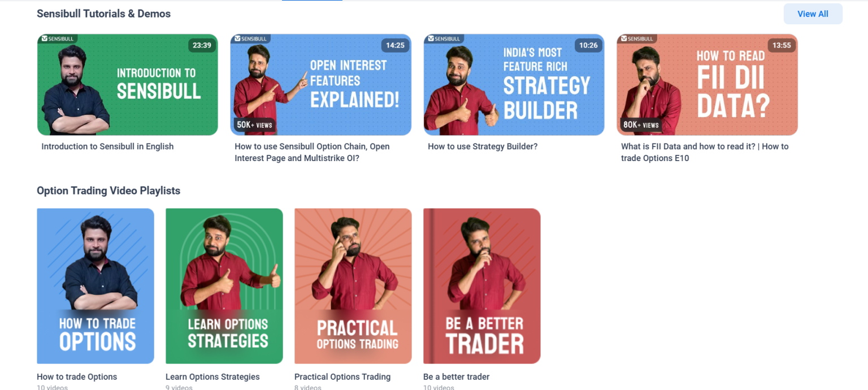Screen dimensions: 868x390
Task: Click the Learn Options Strategies playlist label
Action: pos(212,376)
